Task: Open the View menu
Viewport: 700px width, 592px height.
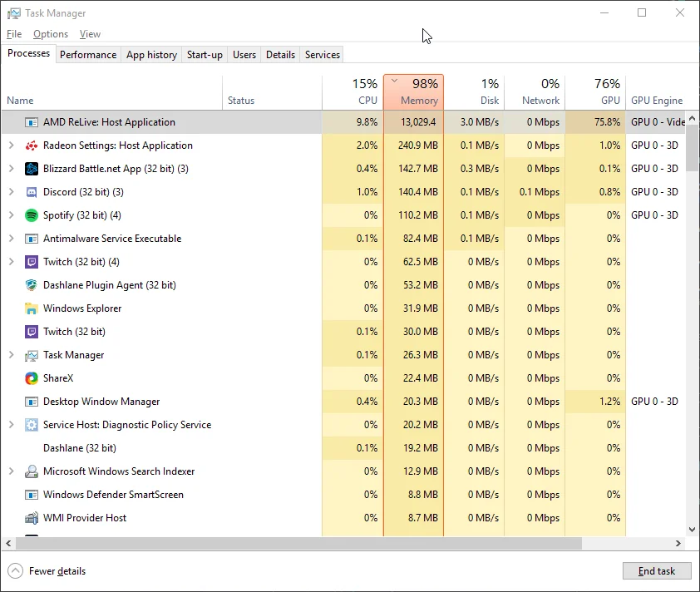Action: click(x=90, y=34)
